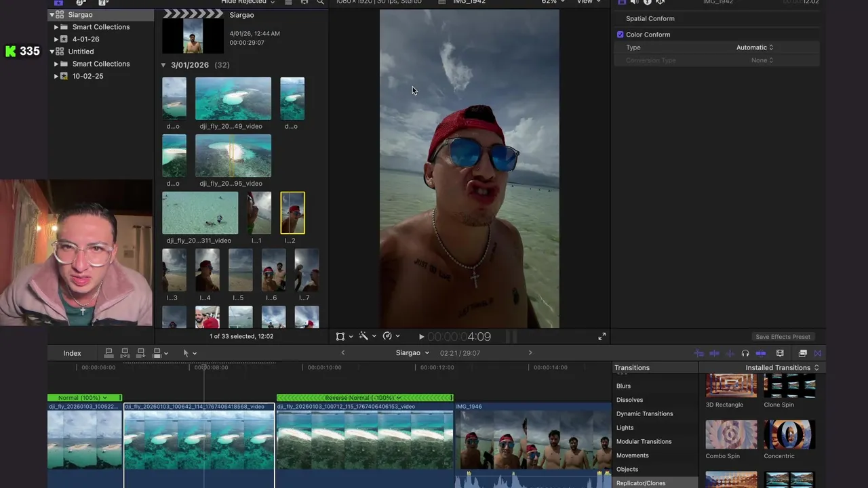Expand Smart Collections under Siargao

[x=56, y=27]
